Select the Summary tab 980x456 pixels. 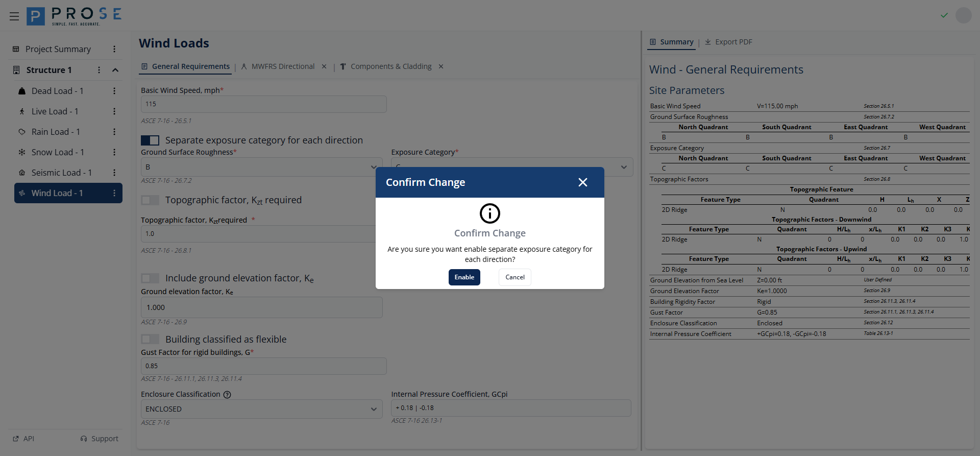(x=672, y=42)
